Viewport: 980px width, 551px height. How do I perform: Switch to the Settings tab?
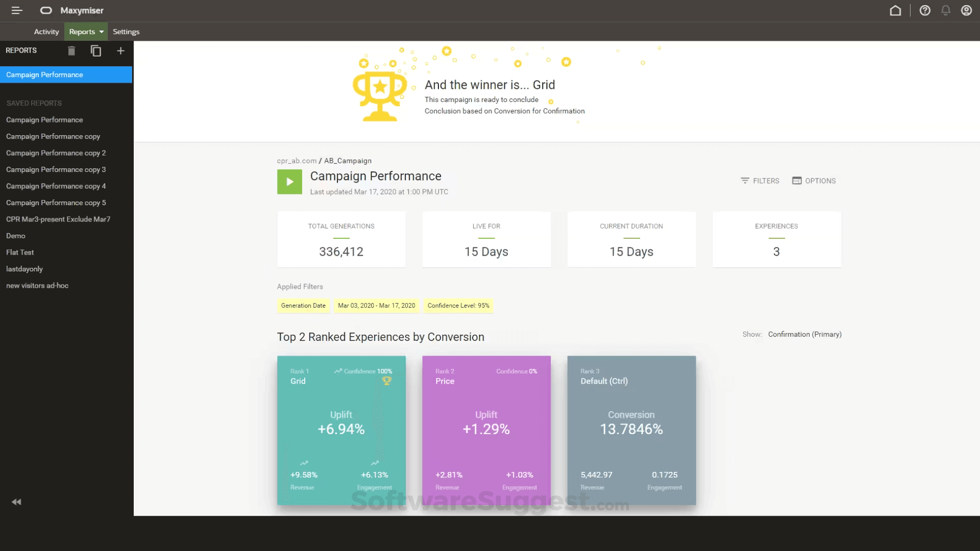point(126,31)
